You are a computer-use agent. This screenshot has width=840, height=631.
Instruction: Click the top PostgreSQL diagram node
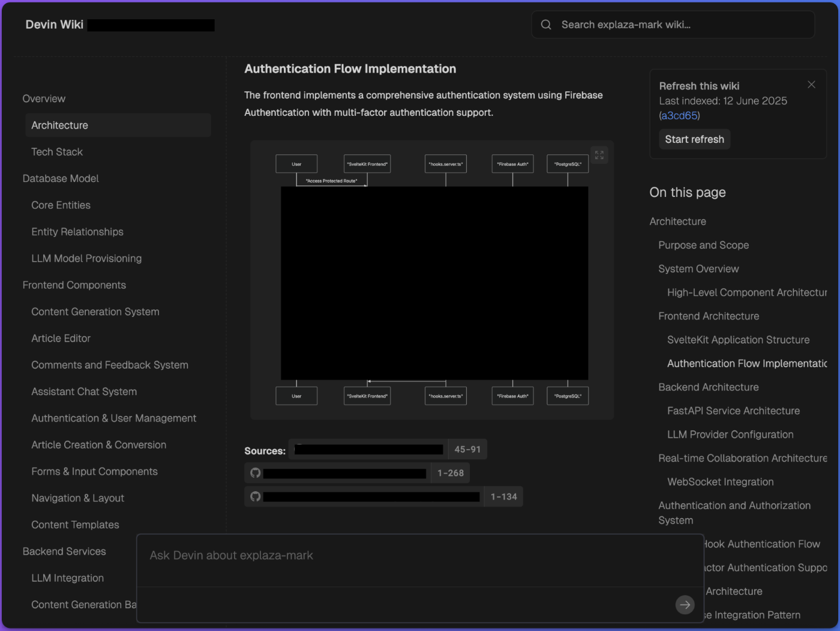tap(568, 164)
